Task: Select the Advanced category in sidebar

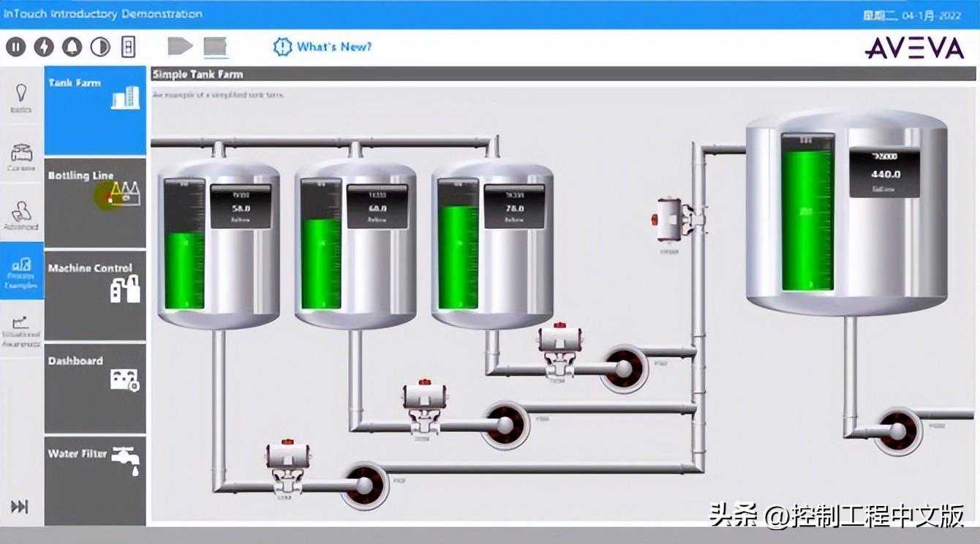Action: coord(21,216)
